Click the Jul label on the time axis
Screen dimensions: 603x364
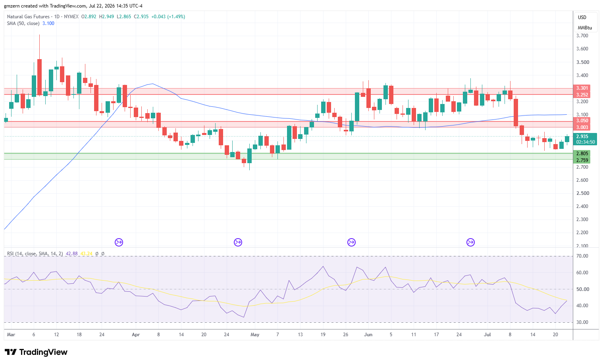(x=487, y=335)
